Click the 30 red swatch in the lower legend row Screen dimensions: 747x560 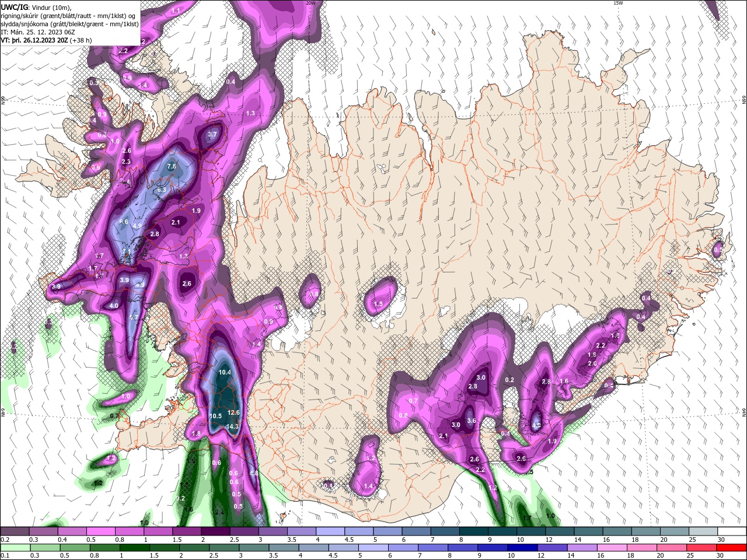(731, 548)
